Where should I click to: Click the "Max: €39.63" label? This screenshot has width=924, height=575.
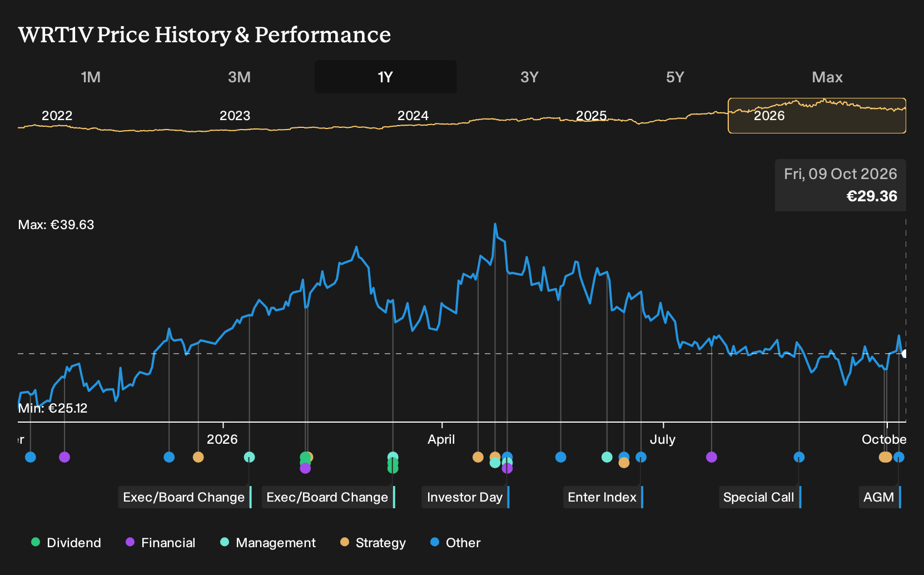tap(56, 225)
